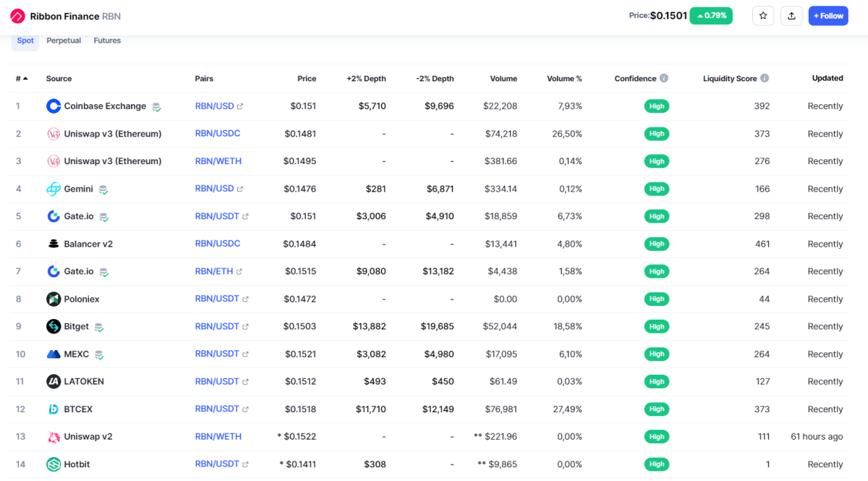This screenshot has height=481, width=868.
Task: Click the Poloniex exchange logo
Action: click(54, 299)
